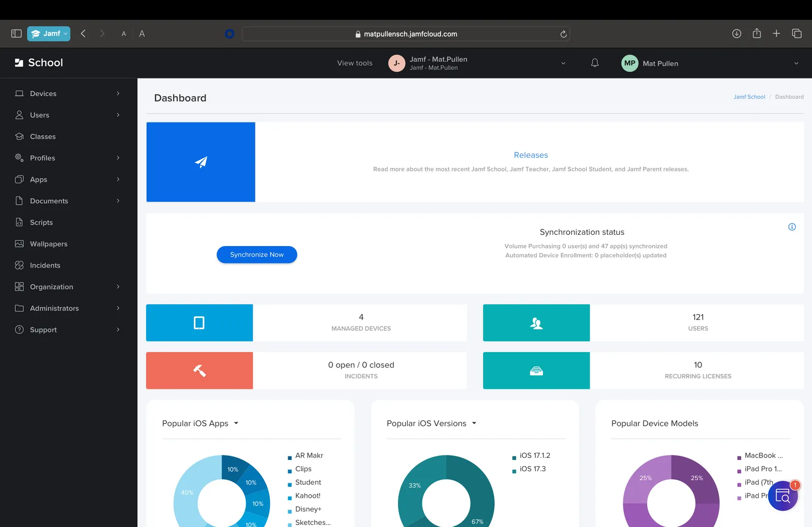Expand the Devices submenu chevron
The width and height of the screenshot is (812, 527).
pyautogui.click(x=118, y=93)
